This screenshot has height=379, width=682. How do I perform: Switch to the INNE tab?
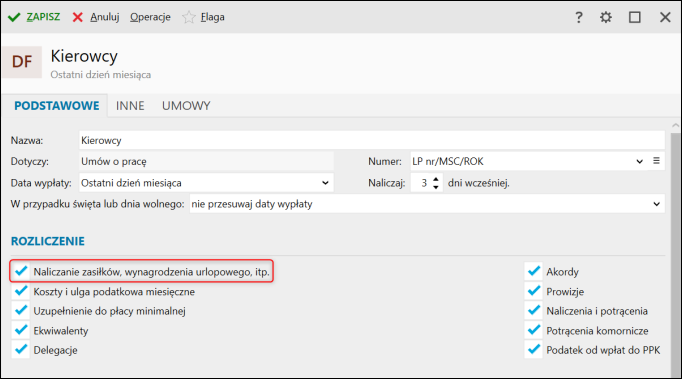click(x=130, y=106)
